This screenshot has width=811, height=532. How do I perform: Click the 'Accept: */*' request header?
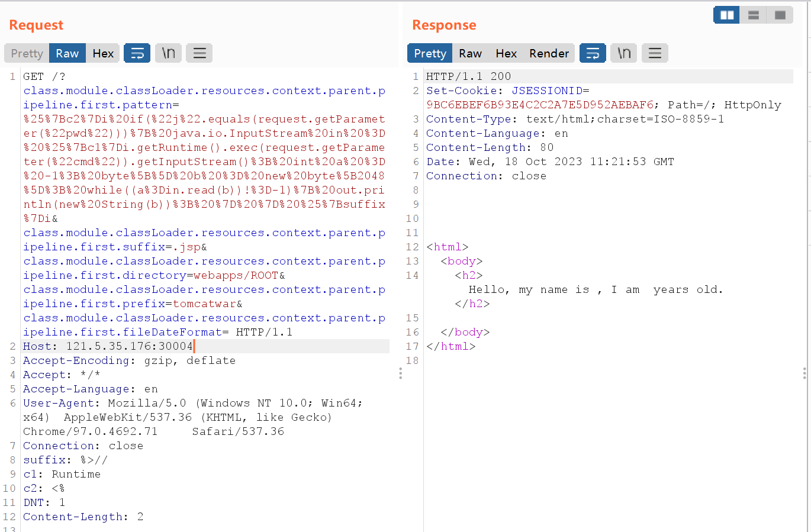pos(62,375)
